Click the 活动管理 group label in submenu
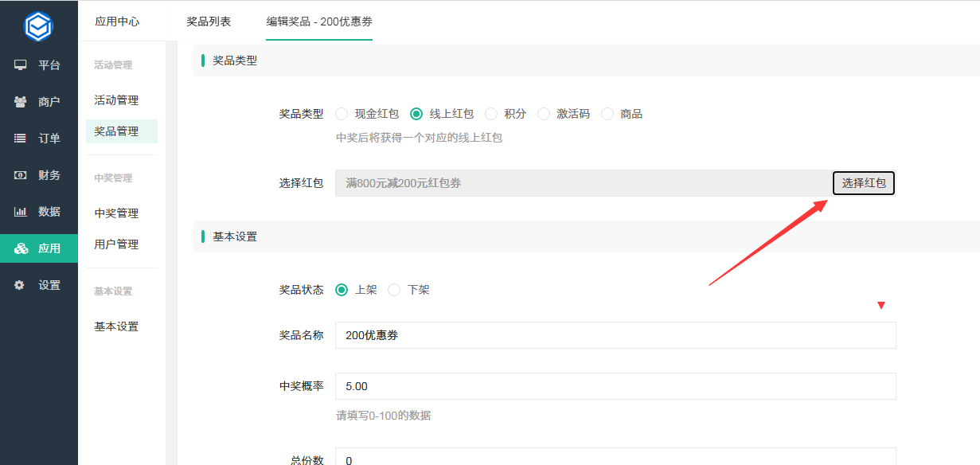980x465 pixels. click(113, 65)
